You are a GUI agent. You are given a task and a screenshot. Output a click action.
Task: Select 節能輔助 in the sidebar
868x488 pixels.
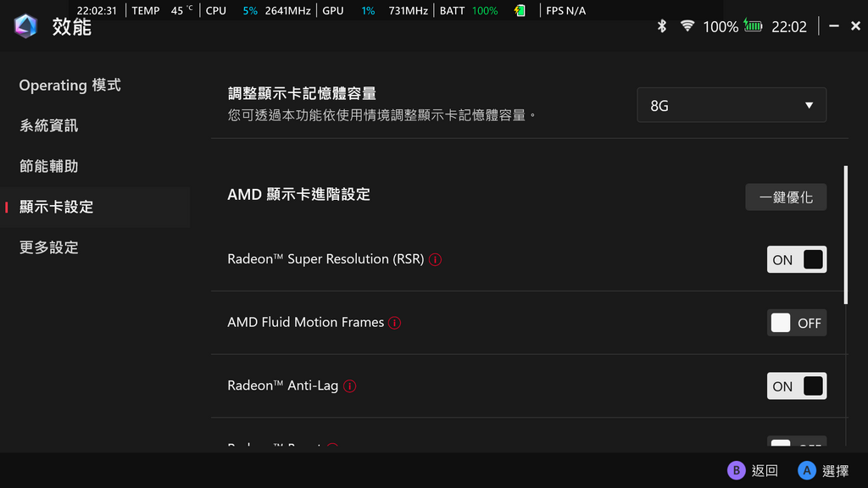click(48, 166)
